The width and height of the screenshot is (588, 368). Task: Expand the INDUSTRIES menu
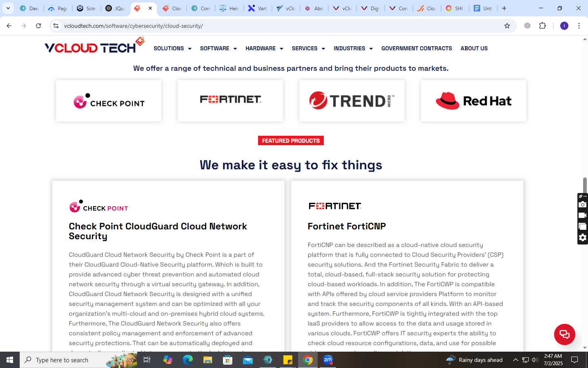click(x=353, y=48)
